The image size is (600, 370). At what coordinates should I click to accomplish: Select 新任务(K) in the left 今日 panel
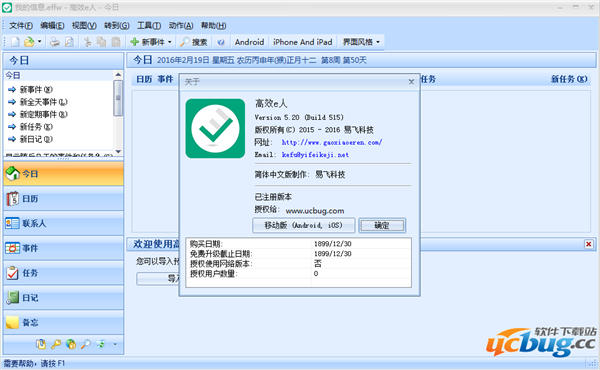click(x=30, y=127)
